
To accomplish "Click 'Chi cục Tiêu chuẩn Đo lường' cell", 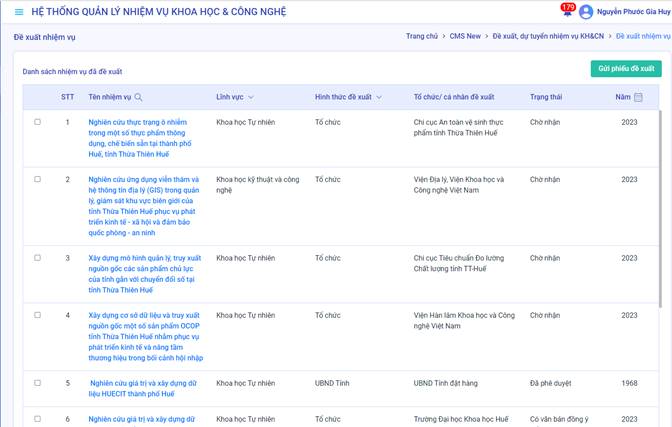I will pos(459,263).
